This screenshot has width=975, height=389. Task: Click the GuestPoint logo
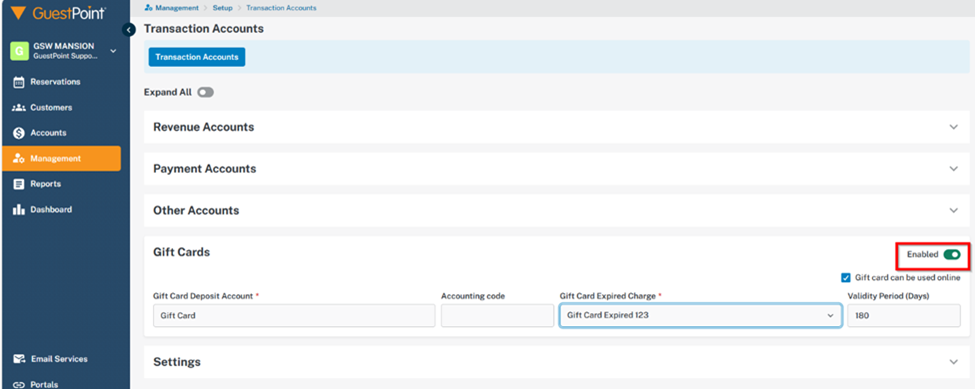tap(58, 13)
